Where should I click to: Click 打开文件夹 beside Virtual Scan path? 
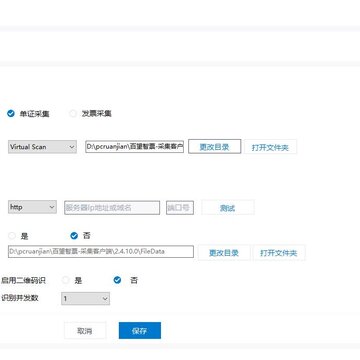coord(270,147)
